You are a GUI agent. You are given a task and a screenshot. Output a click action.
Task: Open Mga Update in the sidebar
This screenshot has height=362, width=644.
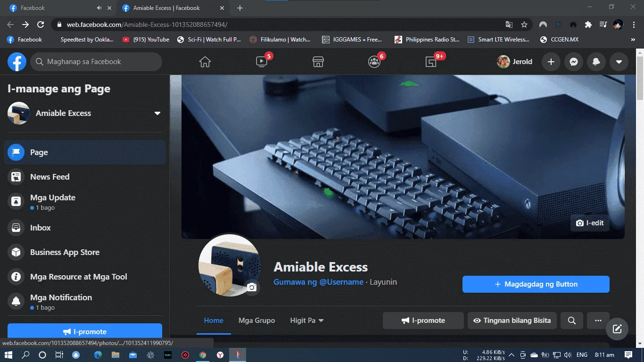(85, 202)
